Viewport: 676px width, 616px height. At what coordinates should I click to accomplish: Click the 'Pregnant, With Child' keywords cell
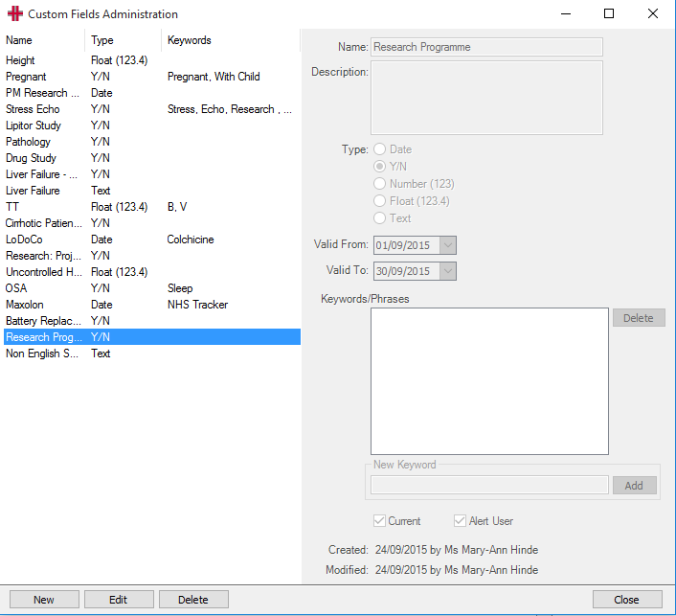[214, 77]
